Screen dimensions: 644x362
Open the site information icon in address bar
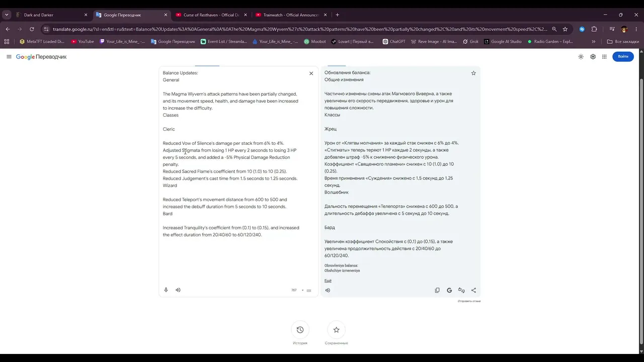point(46,29)
